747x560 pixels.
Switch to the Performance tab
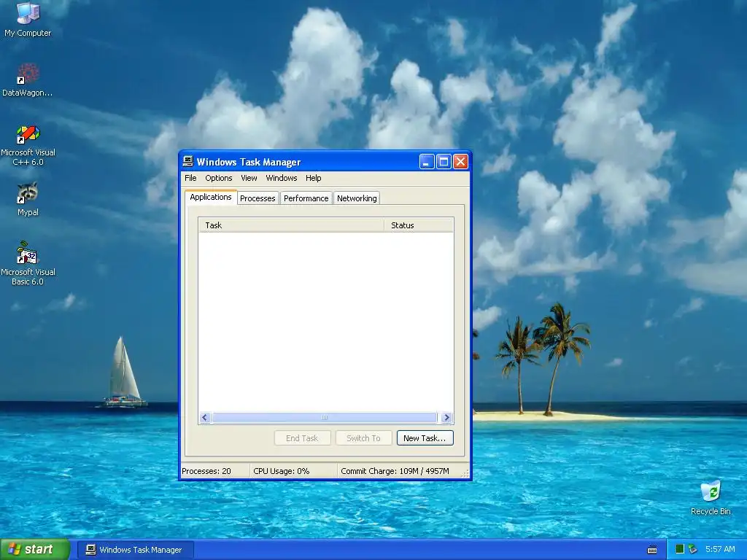click(x=306, y=198)
